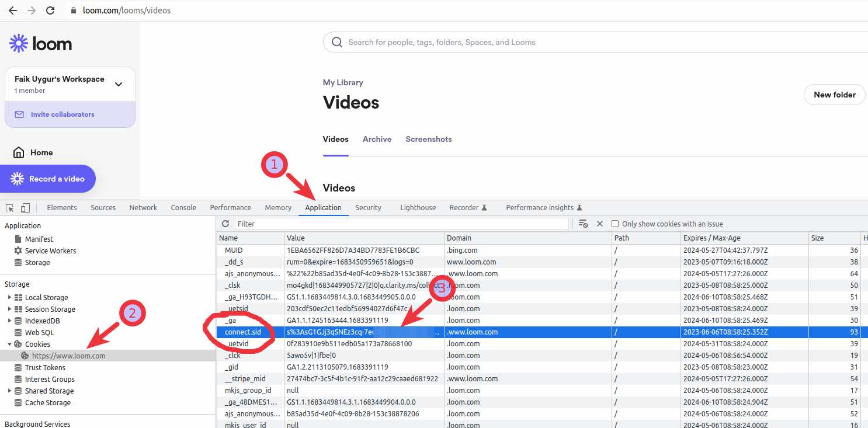
Task: Click the Cache Storage database icon
Action: 18,402
